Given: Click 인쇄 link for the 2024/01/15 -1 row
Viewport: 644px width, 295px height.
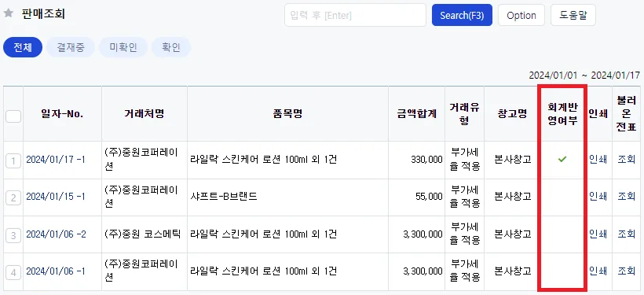Looking at the screenshot, I should point(598,196).
